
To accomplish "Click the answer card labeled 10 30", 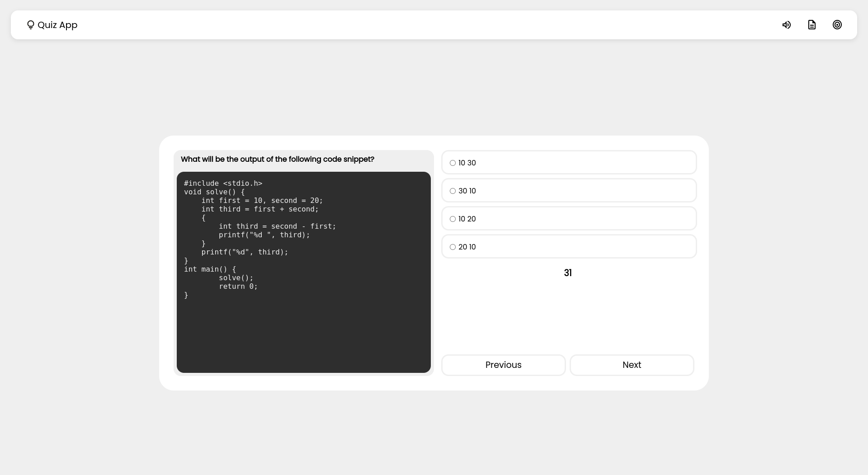I will point(569,162).
